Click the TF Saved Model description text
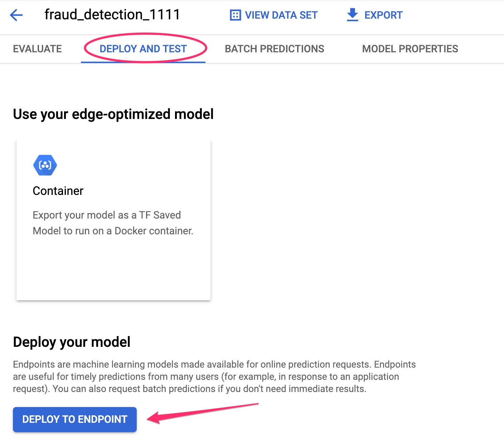The image size is (504, 440). [x=113, y=223]
